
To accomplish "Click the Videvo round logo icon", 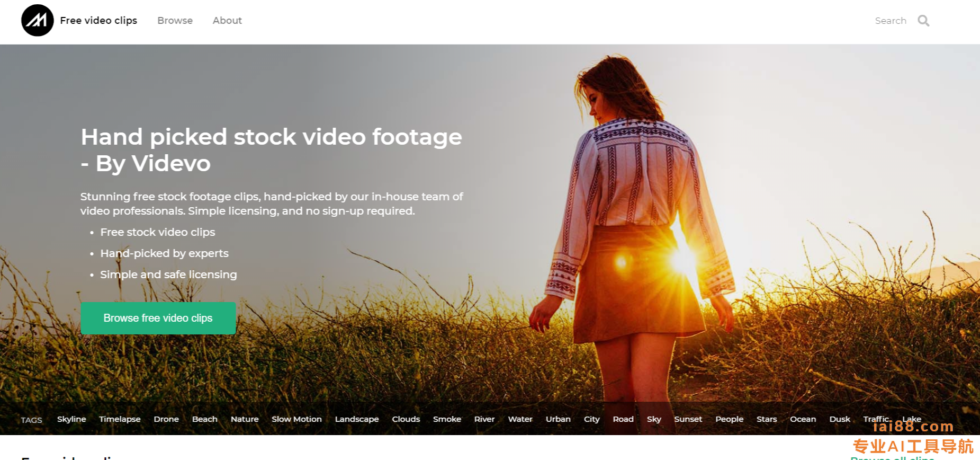I will coord(37,20).
